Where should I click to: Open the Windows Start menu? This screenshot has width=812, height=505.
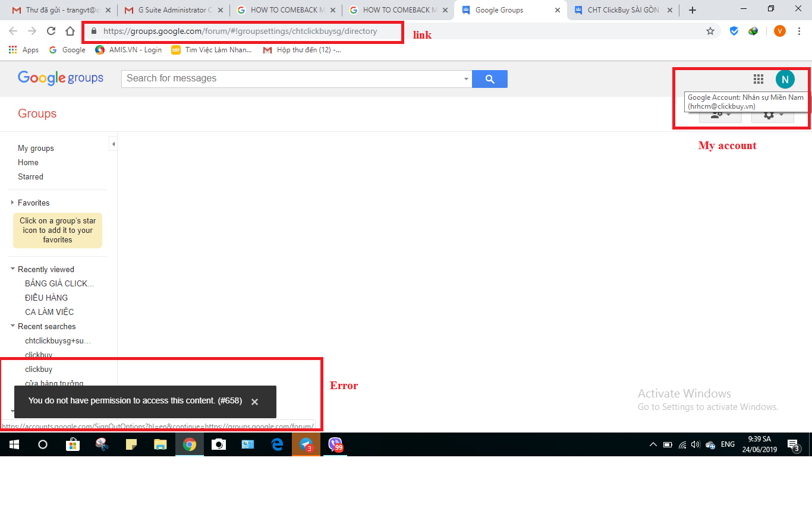tap(14, 444)
